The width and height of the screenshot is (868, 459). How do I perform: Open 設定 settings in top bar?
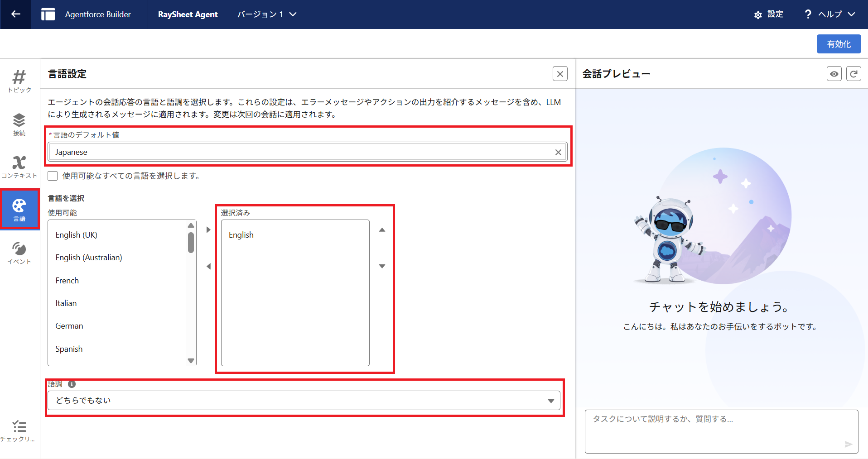pyautogui.click(x=769, y=14)
